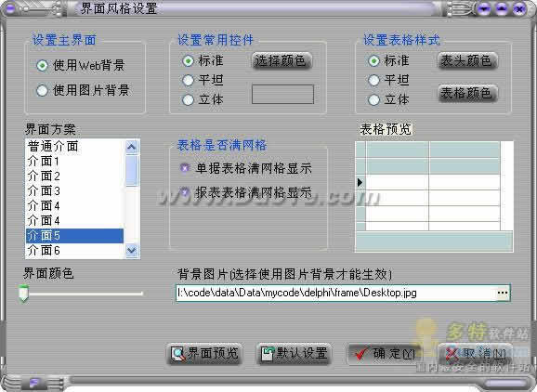Click the background image path field
537x392 pixels.
click(x=335, y=293)
